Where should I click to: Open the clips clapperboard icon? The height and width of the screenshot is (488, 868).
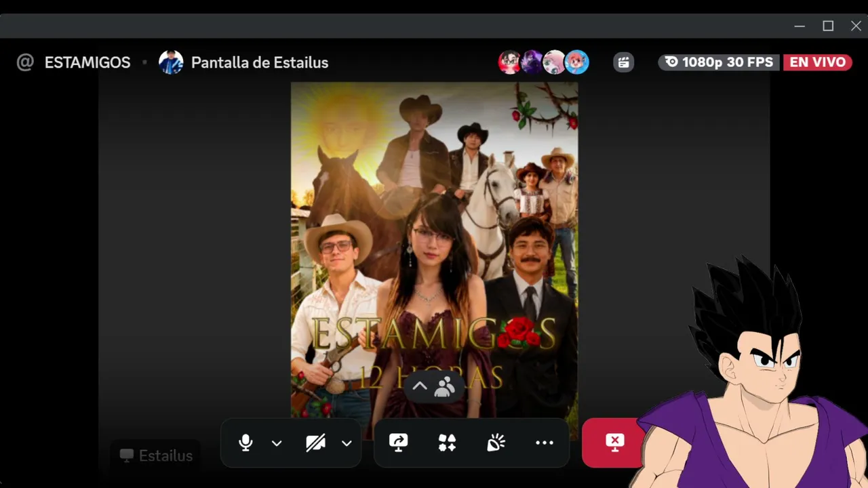click(x=623, y=62)
